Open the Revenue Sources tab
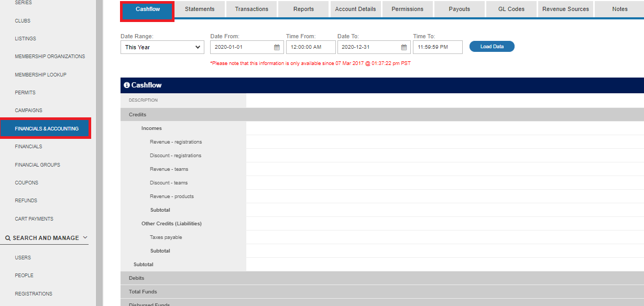 click(x=565, y=9)
